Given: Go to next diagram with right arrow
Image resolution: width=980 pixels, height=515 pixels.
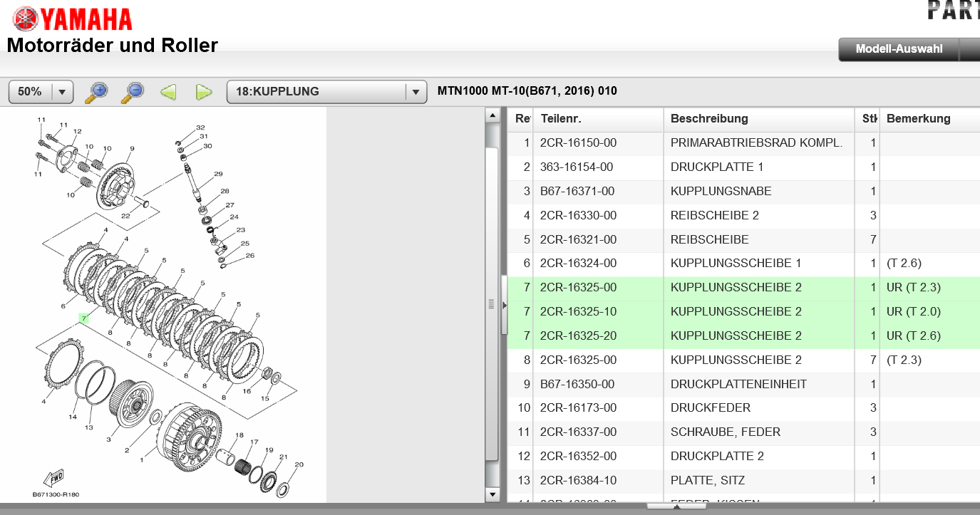Looking at the screenshot, I should [204, 92].
